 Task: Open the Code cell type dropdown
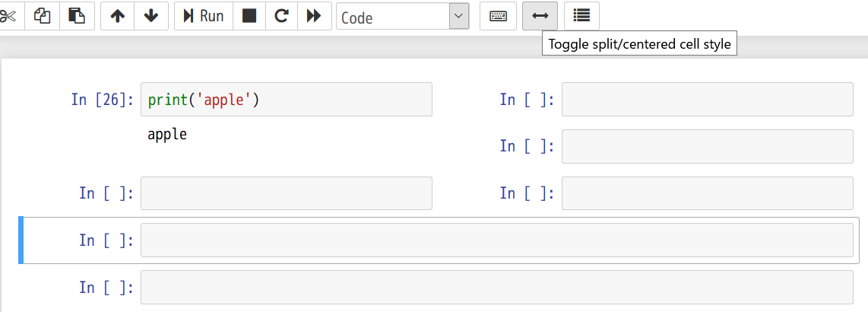pyautogui.click(x=402, y=17)
